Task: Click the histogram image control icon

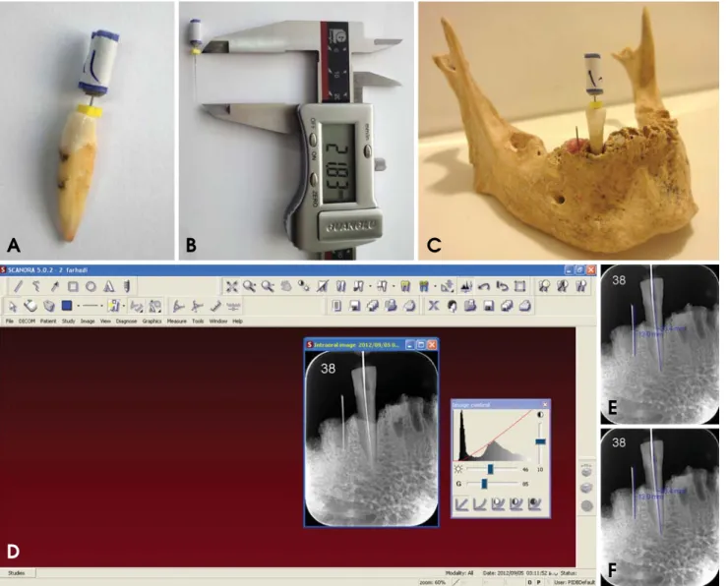Action: coord(465,286)
